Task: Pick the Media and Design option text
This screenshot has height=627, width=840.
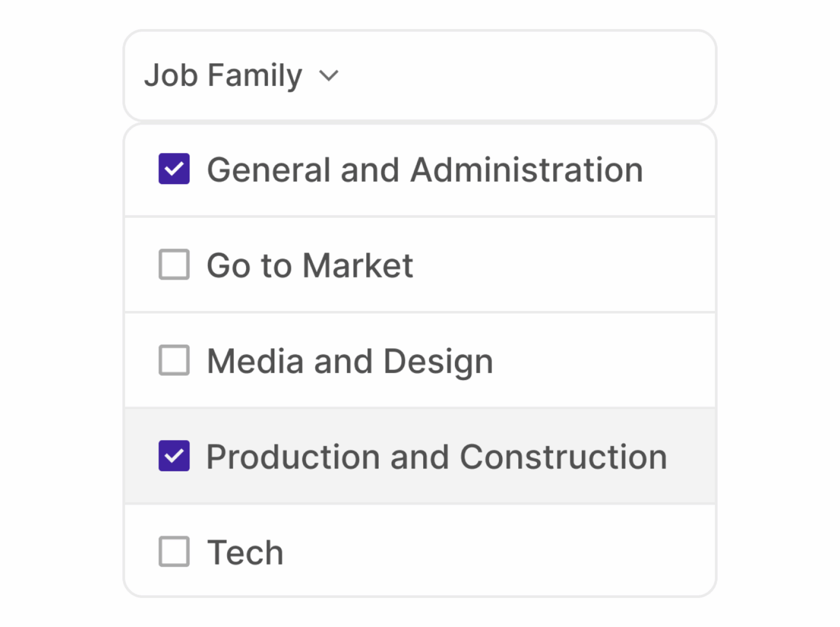Action: [x=350, y=361]
